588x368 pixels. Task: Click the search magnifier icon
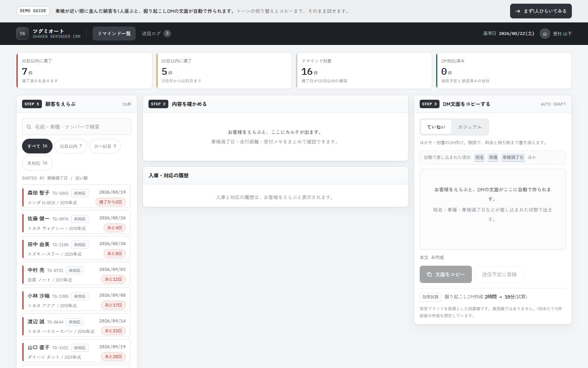point(29,127)
